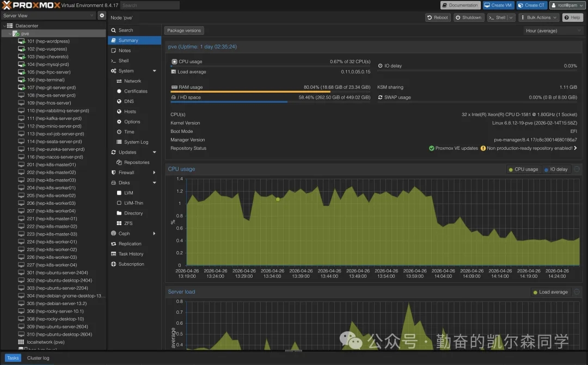
Task: Click the DNS globe icon
Action: click(x=119, y=101)
